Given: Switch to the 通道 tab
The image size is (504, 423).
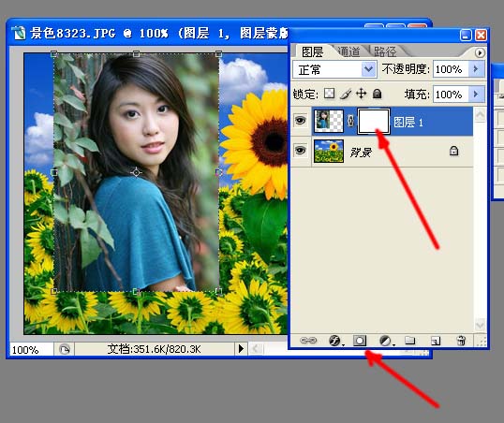Looking at the screenshot, I should tap(348, 51).
